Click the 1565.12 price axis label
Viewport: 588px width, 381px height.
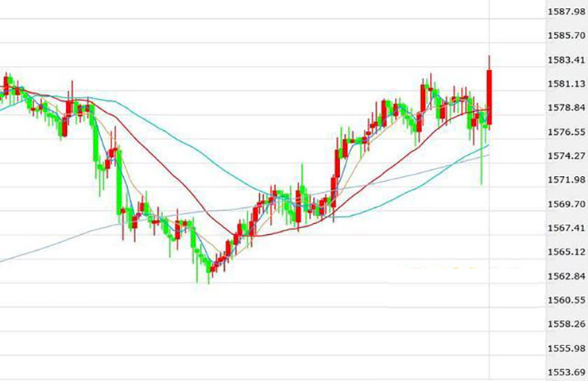(567, 252)
